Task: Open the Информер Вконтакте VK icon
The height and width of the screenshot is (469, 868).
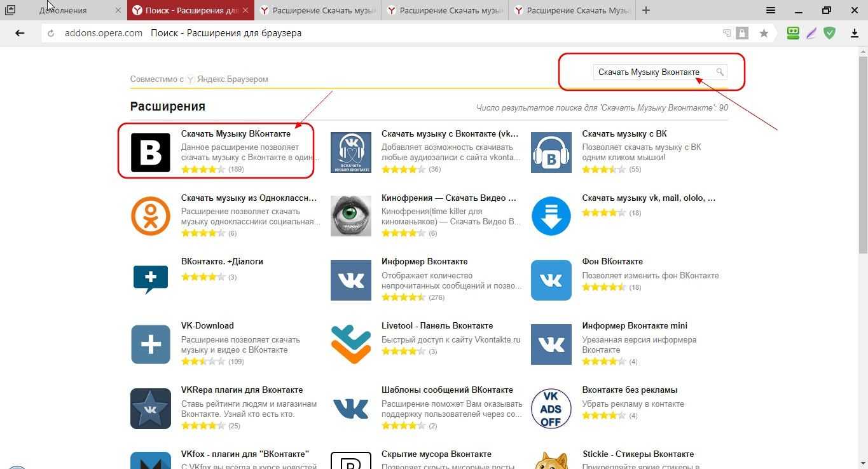Action: point(351,280)
